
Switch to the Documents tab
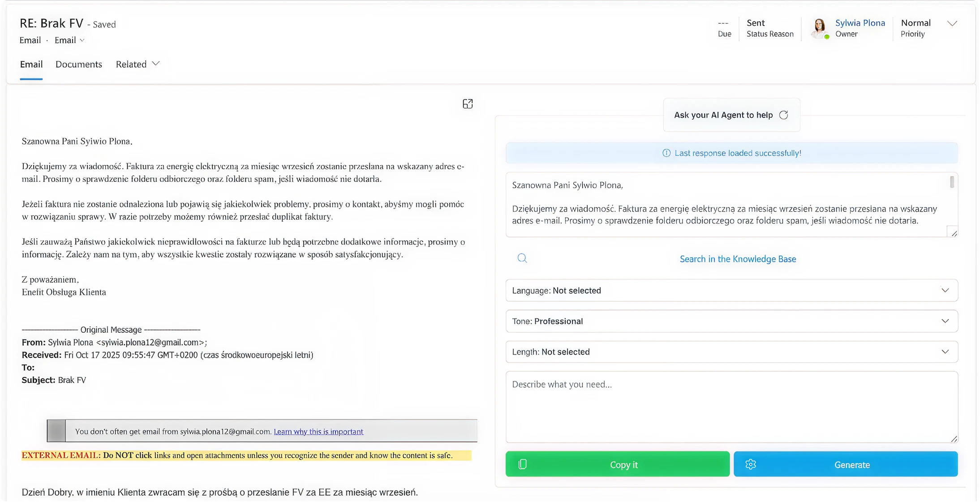point(79,64)
